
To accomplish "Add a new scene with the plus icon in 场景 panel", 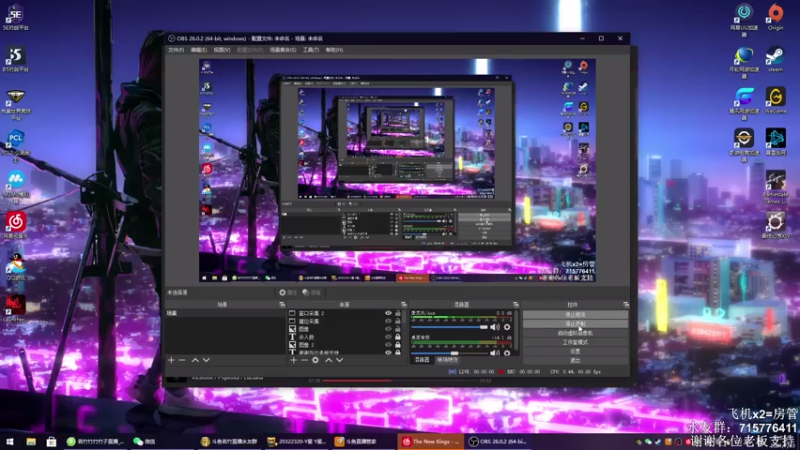I will (171, 360).
